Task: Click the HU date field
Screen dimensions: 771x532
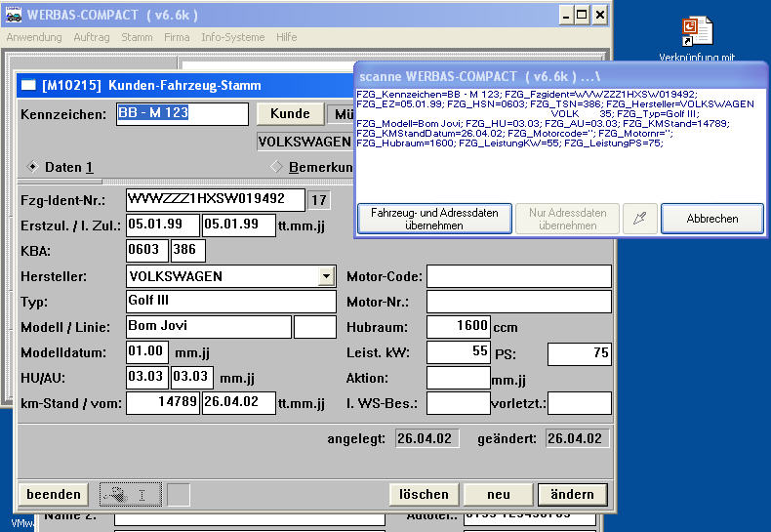Action: pos(147,378)
